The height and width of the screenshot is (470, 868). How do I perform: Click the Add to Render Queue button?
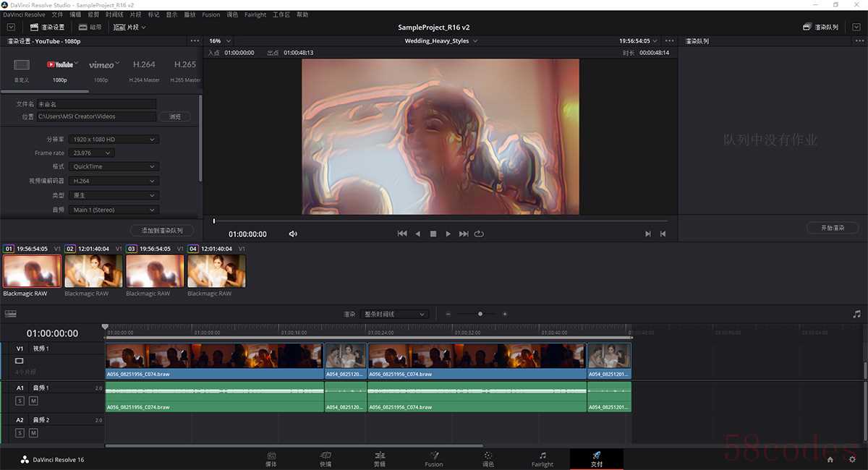point(162,230)
